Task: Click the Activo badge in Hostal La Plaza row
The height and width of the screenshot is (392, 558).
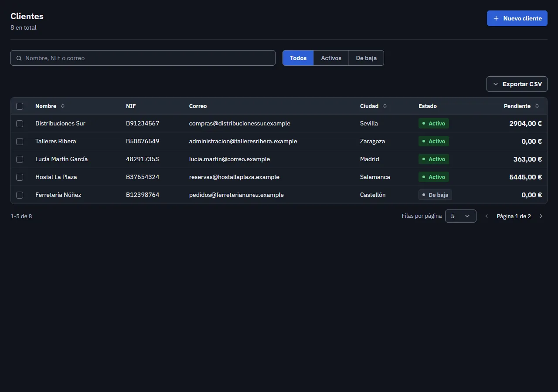Action: (433, 177)
